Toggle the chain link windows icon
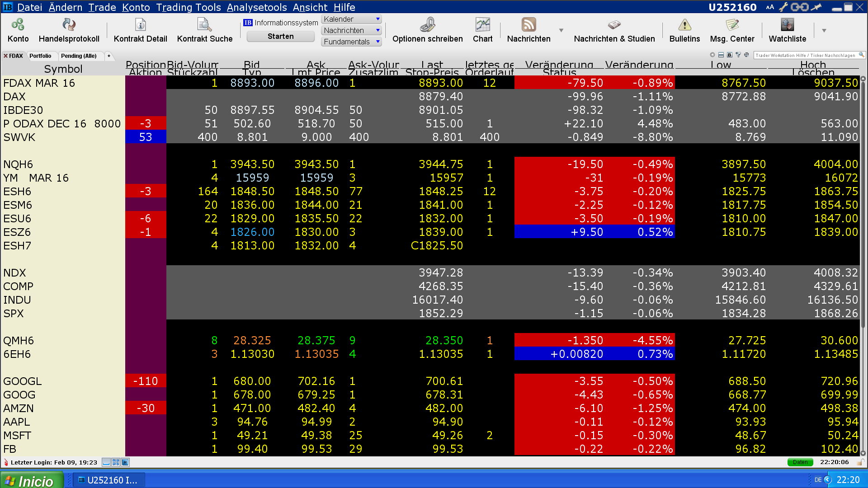The image size is (868, 488). tap(800, 7)
